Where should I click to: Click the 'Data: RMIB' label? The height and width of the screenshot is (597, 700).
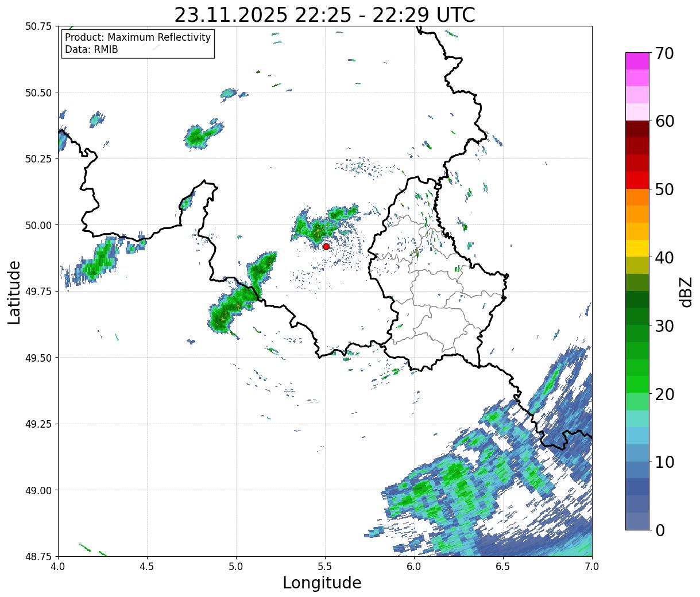(91, 49)
